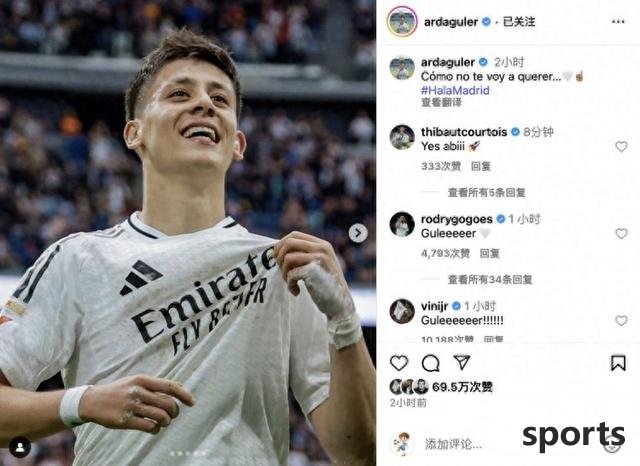Viewport: 640px width, 466px height.
Task: Like rodrygogoes comment heart
Action: click(621, 233)
